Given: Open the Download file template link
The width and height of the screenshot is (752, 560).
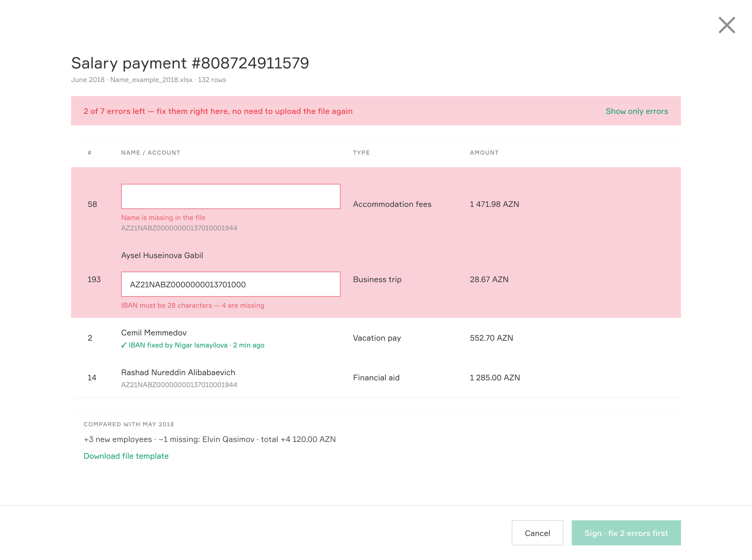Looking at the screenshot, I should click(126, 456).
